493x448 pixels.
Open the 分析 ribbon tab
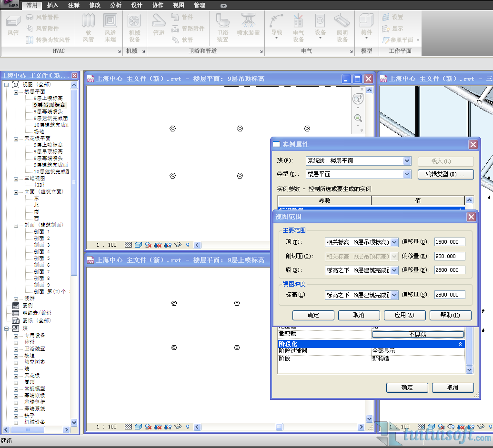(115, 5)
